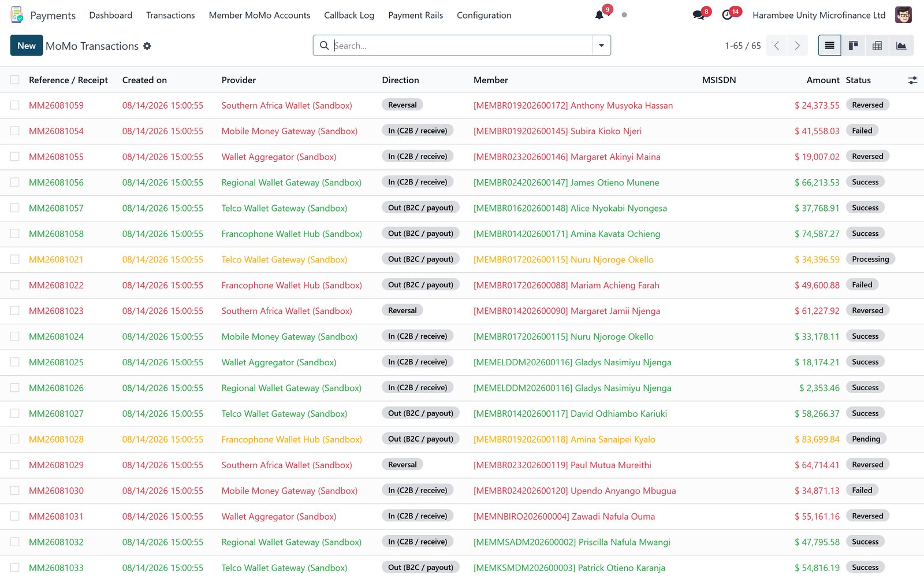Viewport: 924px width, 578px height.
Task: Click amount $ 66,213.53
Action: pos(817,183)
